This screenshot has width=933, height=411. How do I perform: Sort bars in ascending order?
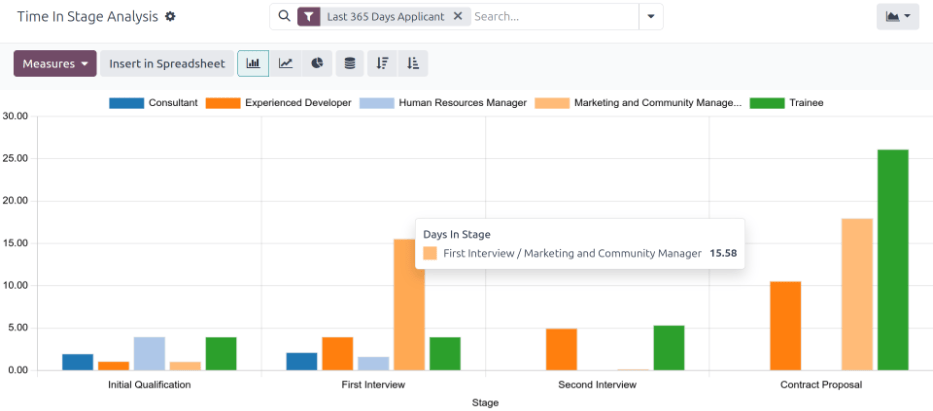(x=412, y=63)
